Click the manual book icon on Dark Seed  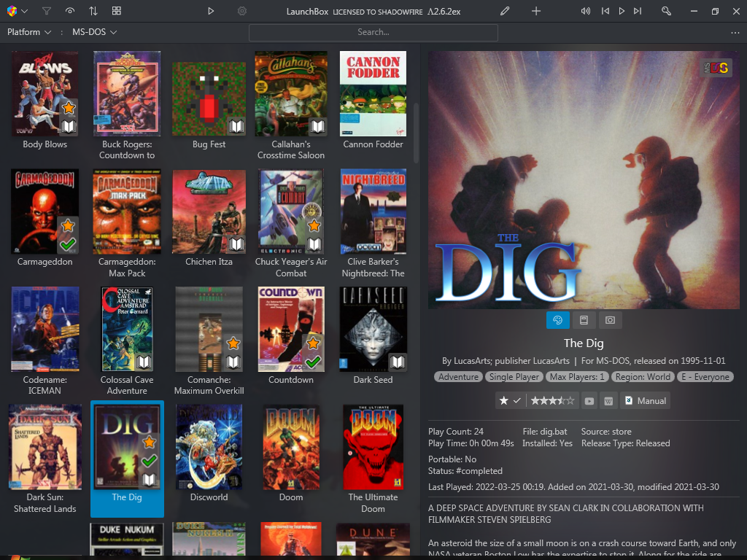coord(398,362)
